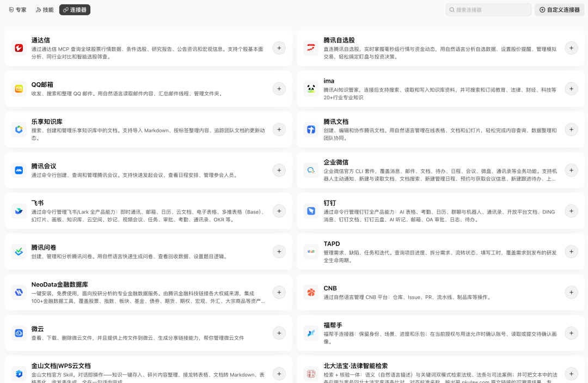Add the 企业微信 connector with plus

pyautogui.click(x=571, y=171)
